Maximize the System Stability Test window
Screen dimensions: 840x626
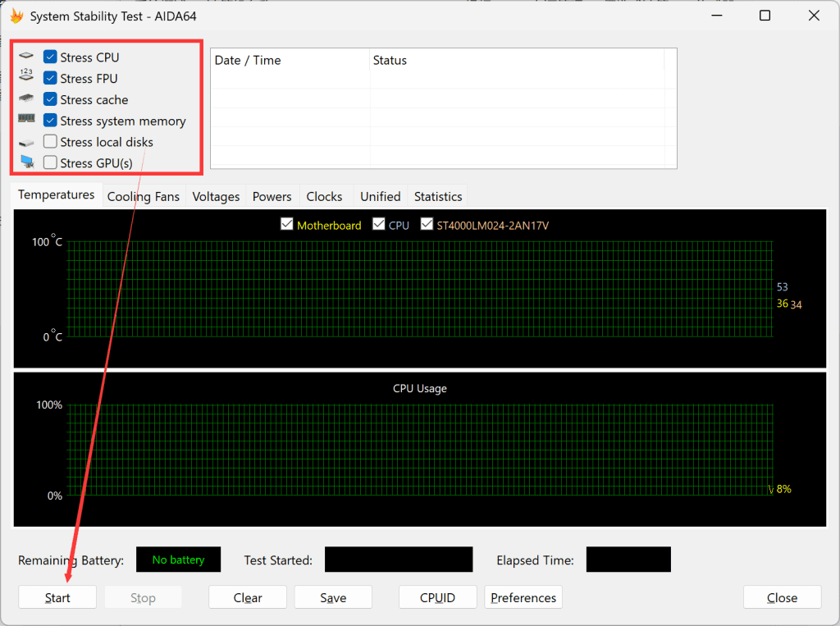point(765,16)
